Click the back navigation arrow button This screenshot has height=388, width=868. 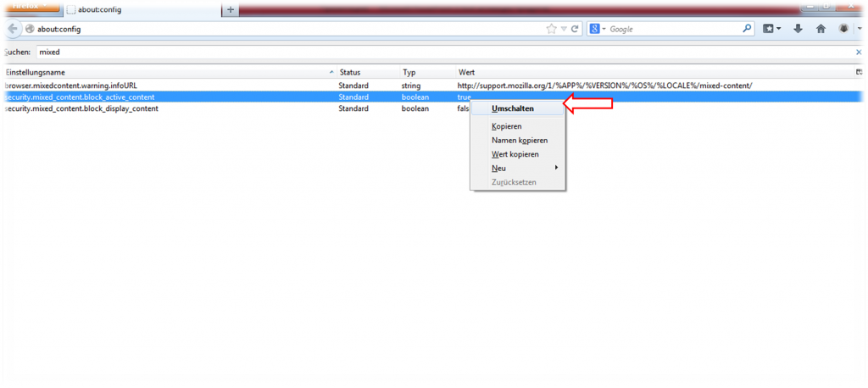click(13, 29)
